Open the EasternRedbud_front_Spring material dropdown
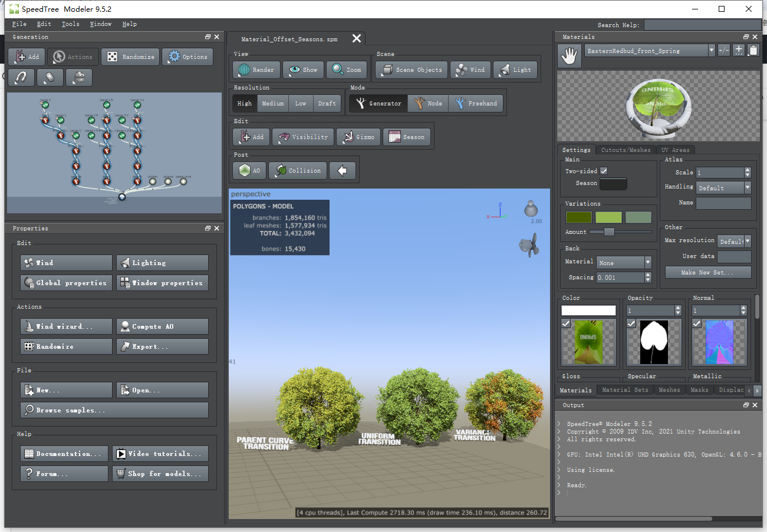This screenshot has height=532, width=767. (650, 51)
